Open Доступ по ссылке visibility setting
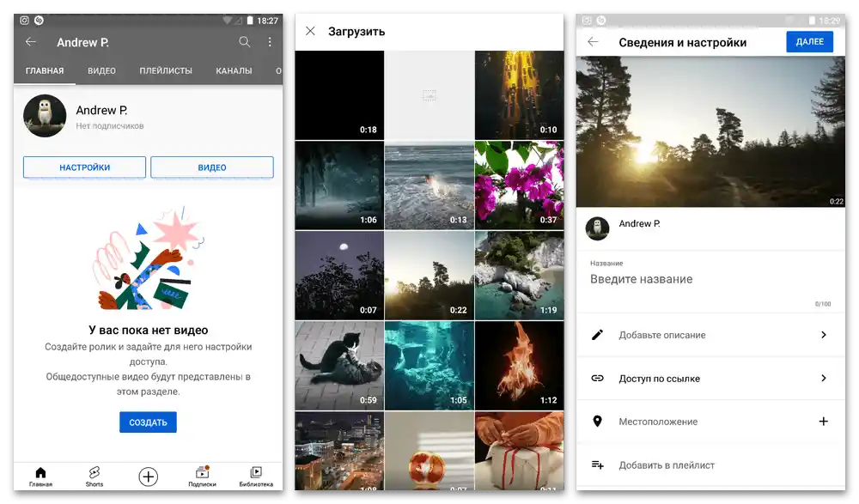Screen dimensions: 859x504 tap(710, 378)
